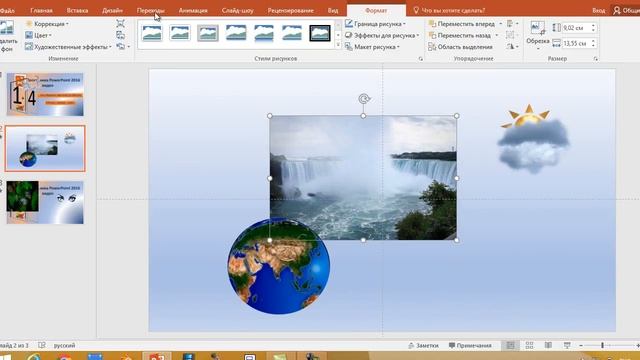Select slide 1 thumbnail in the slide panel

(x=45, y=94)
